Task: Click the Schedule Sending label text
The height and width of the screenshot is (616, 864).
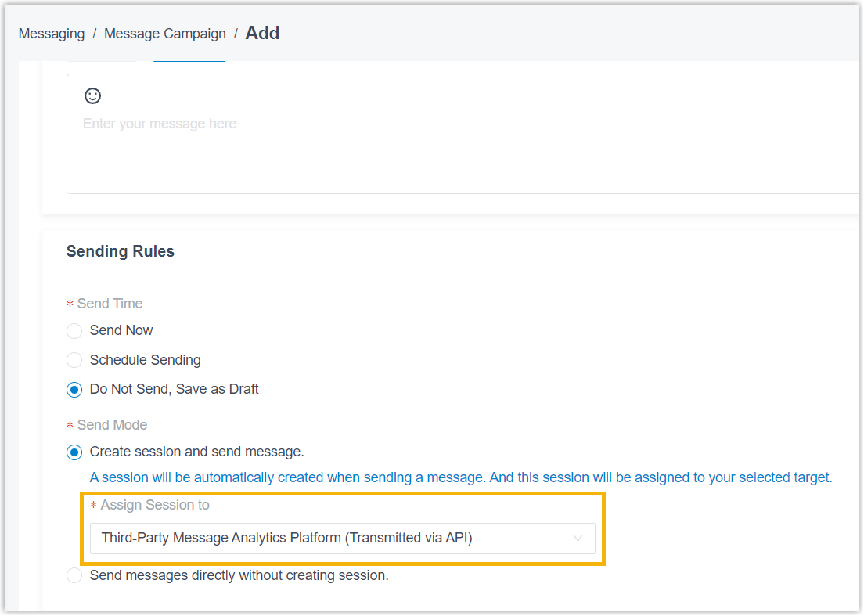Action: coord(145,360)
